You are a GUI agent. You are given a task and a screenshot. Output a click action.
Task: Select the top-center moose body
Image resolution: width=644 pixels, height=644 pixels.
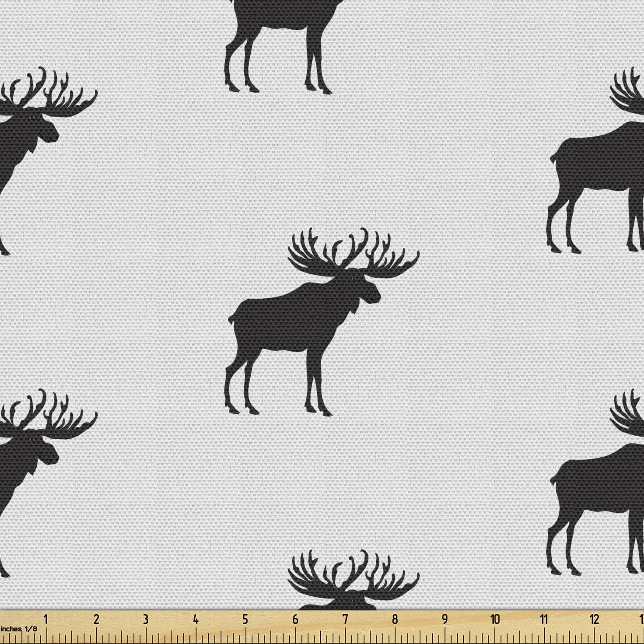279,21
